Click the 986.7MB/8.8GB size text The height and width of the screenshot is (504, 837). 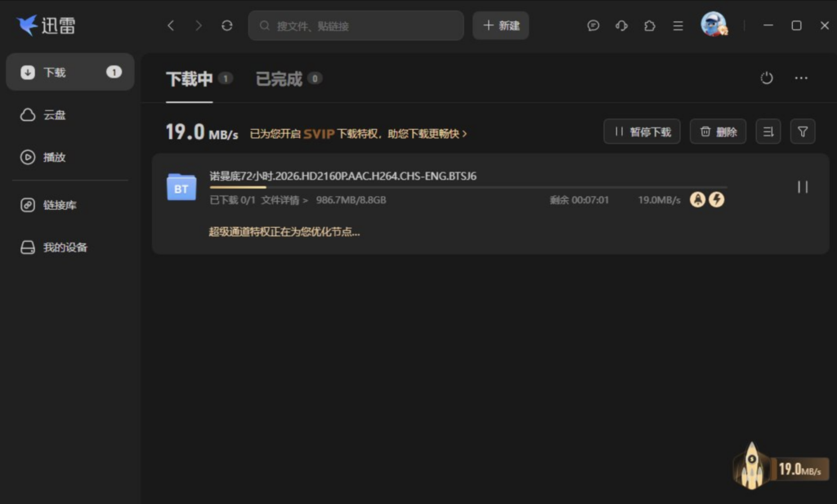(351, 200)
